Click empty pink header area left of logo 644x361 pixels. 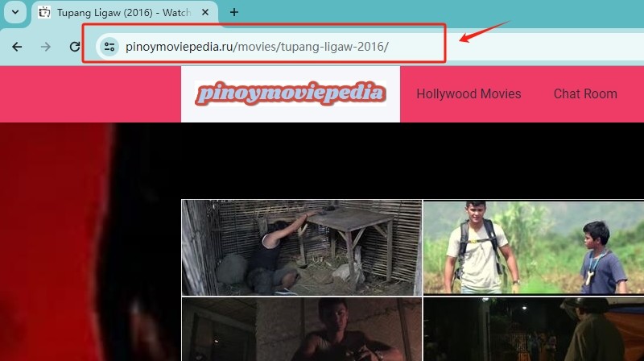tap(89, 94)
